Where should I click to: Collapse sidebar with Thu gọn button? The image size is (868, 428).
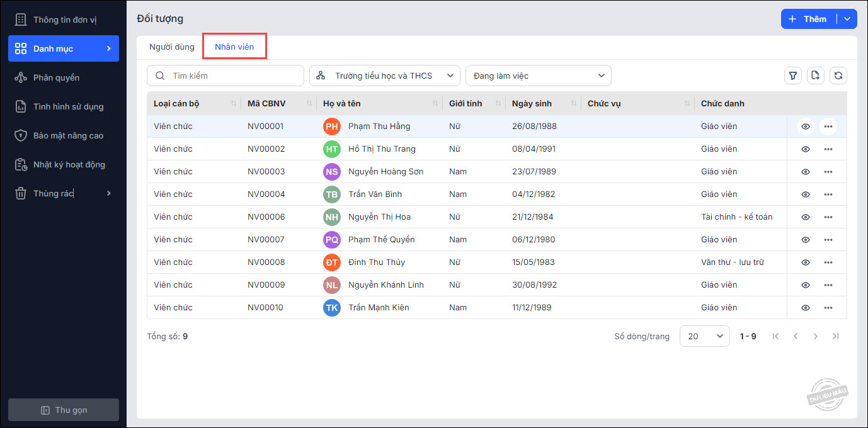[x=64, y=410]
